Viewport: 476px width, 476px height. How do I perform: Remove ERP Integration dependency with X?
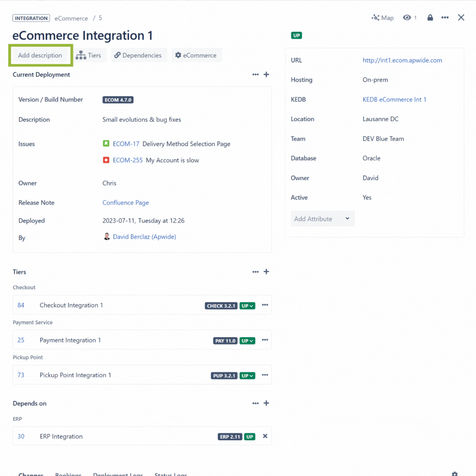(265, 436)
